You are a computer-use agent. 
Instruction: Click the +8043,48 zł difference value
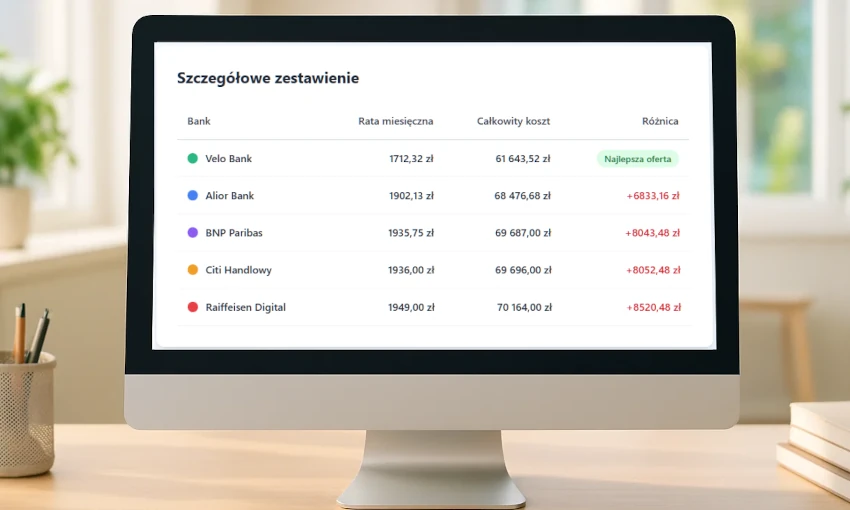point(652,233)
